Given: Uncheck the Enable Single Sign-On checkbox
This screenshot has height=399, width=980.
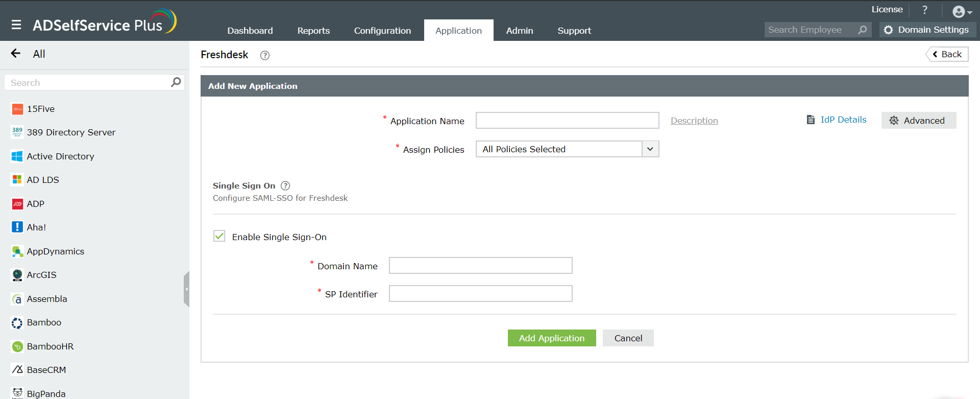Looking at the screenshot, I should 219,236.
